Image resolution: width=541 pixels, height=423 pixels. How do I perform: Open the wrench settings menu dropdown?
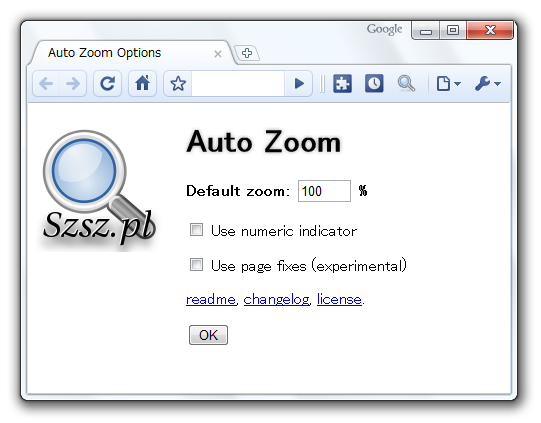(488, 83)
